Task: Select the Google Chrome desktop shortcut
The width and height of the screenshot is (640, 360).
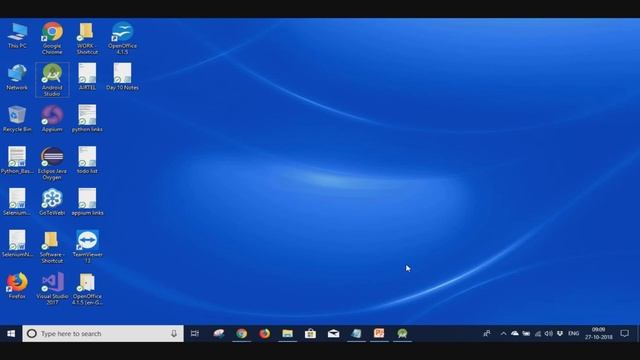Action: click(x=52, y=38)
